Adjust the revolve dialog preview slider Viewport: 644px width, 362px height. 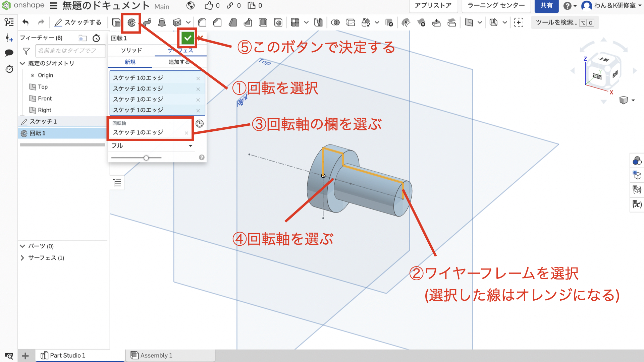146,158
